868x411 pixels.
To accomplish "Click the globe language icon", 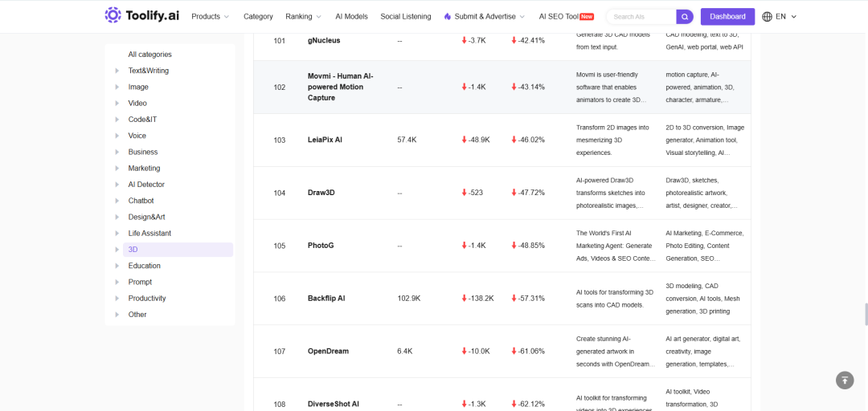I will [x=767, y=17].
